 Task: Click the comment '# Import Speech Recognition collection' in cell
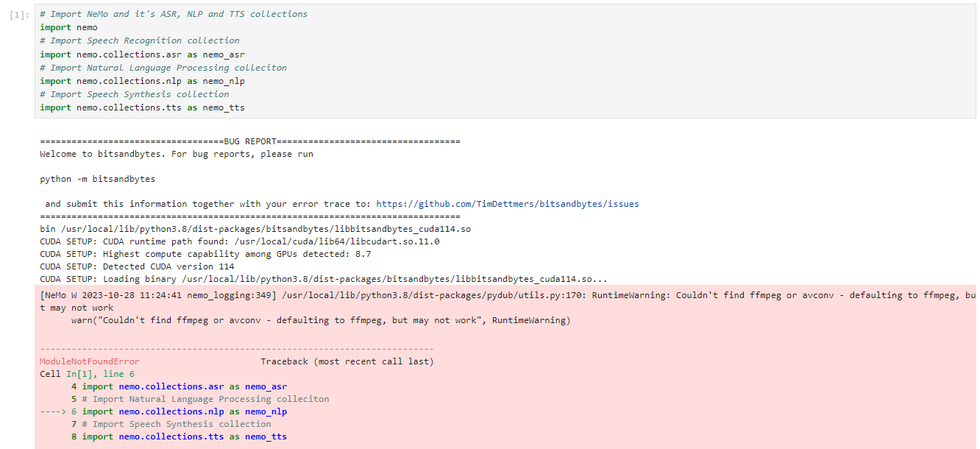[140, 40]
